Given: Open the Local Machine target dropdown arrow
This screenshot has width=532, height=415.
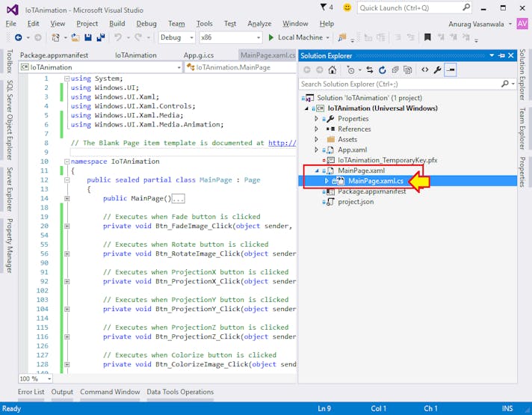Looking at the screenshot, I should point(328,37).
